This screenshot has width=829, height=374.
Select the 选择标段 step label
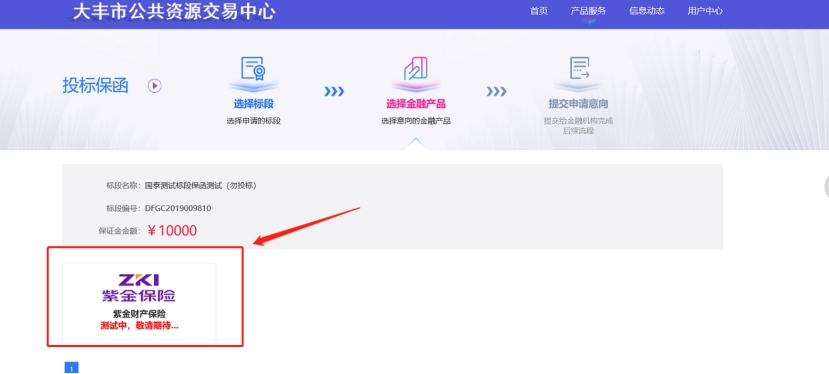pos(253,104)
